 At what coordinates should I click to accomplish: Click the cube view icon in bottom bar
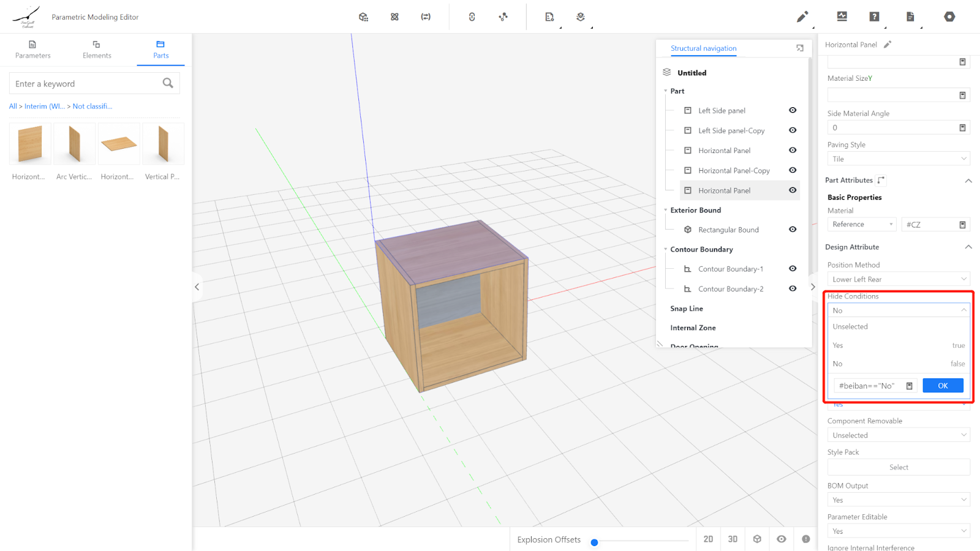click(x=757, y=539)
